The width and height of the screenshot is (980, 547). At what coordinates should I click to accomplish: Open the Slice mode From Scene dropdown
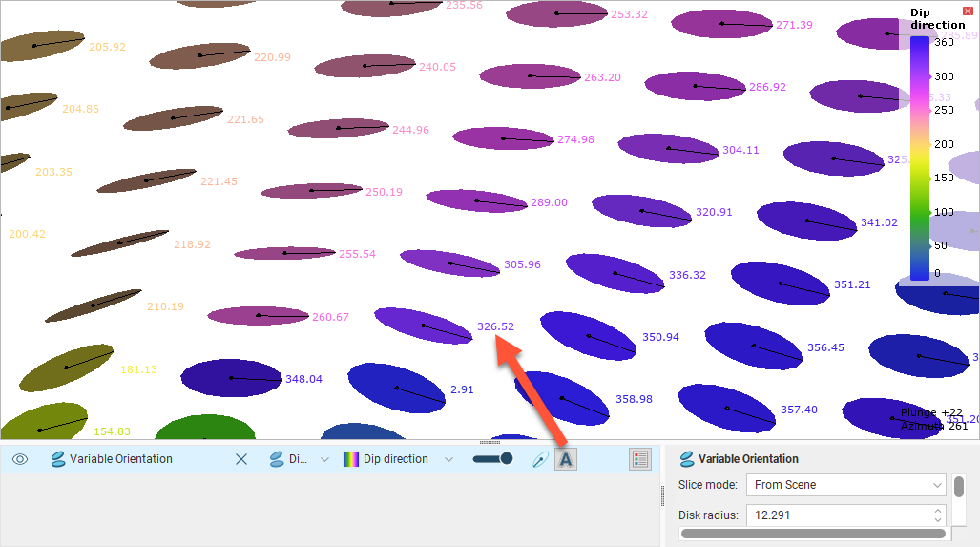tap(846, 485)
